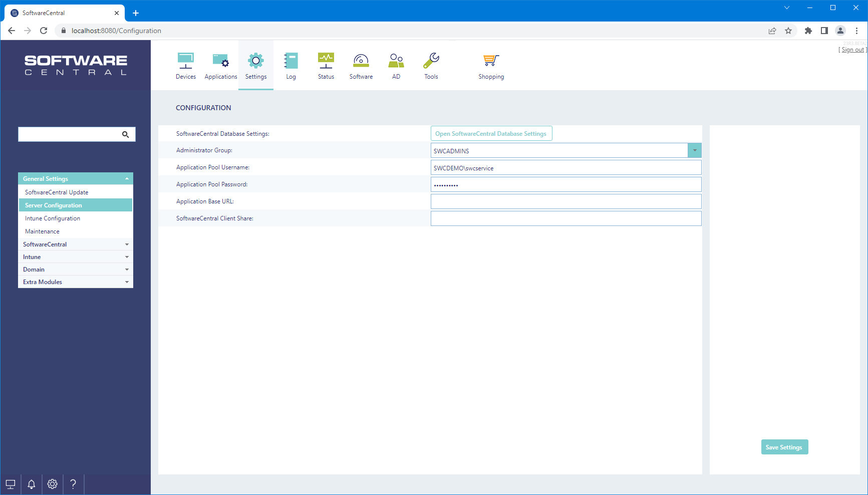Select the Maintenance menu item
The image size is (868, 495).
click(x=42, y=231)
